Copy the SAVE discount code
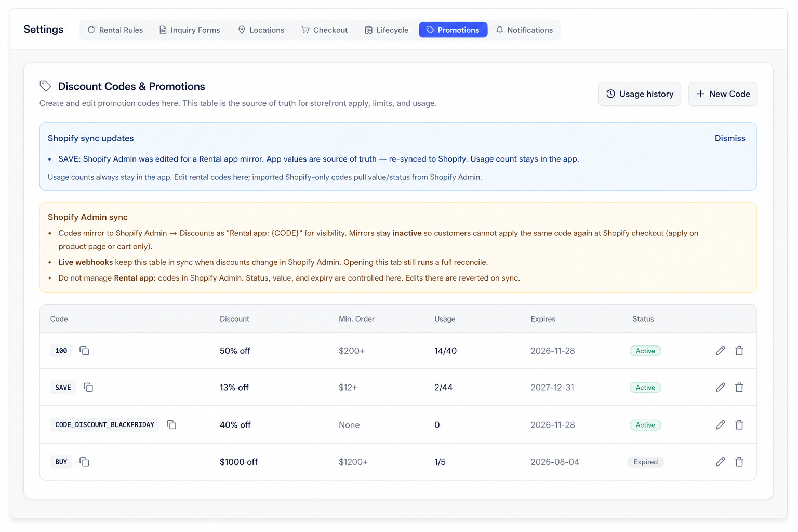The height and width of the screenshot is (532, 798). coord(88,388)
